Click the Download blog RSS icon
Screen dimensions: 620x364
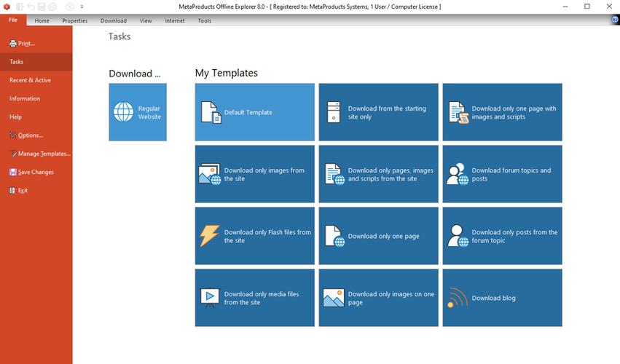click(x=458, y=298)
